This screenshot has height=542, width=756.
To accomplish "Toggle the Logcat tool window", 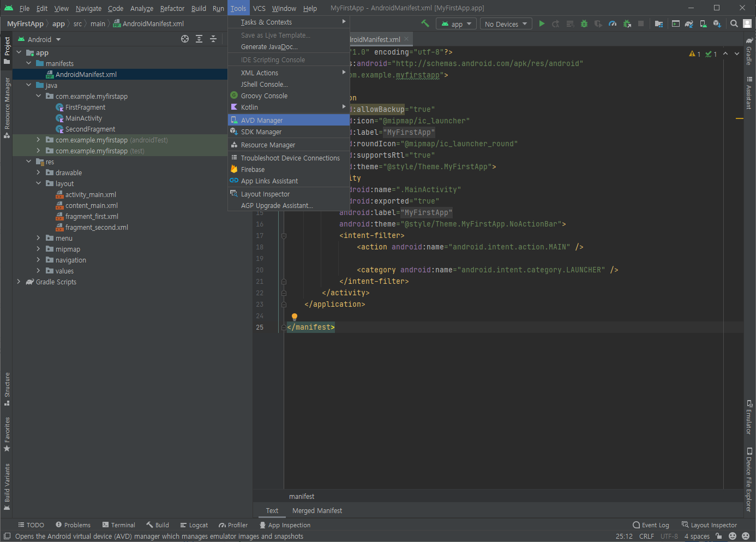I will click(x=194, y=525).
